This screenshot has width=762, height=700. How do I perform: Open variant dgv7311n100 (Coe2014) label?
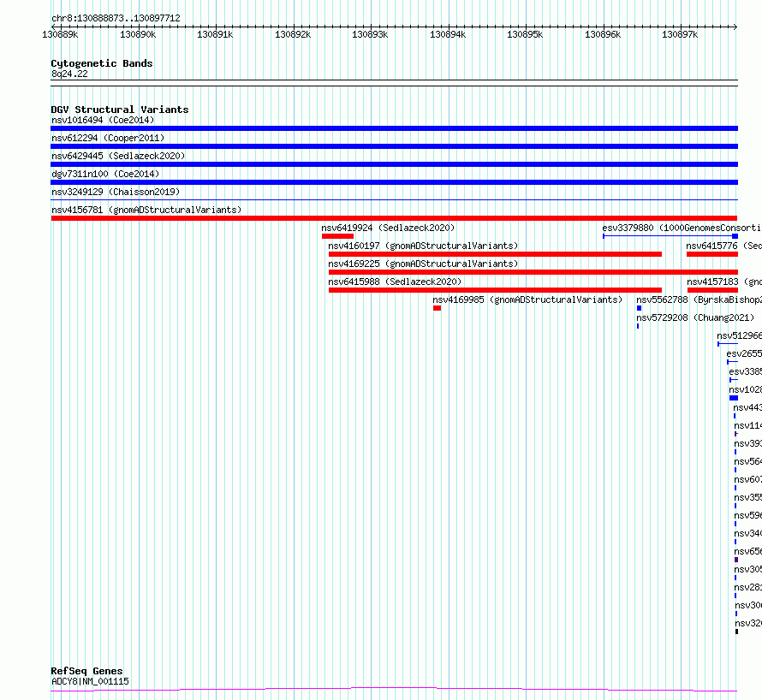tap(105, 174)
